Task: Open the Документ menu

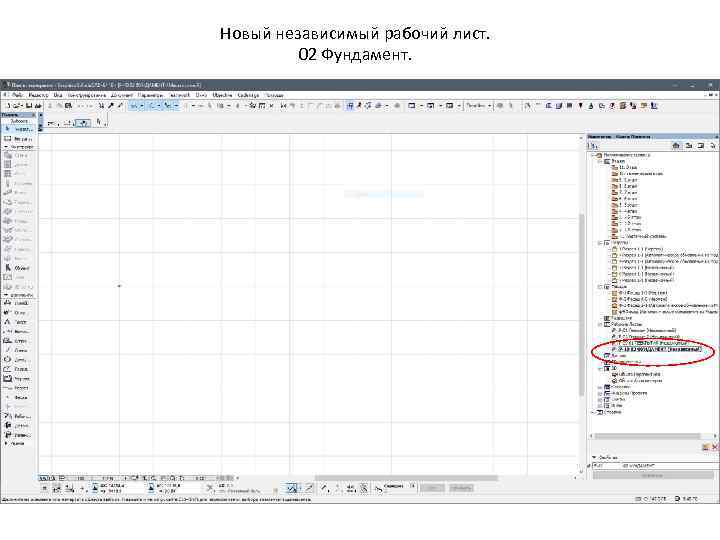Action: (122, 95)
